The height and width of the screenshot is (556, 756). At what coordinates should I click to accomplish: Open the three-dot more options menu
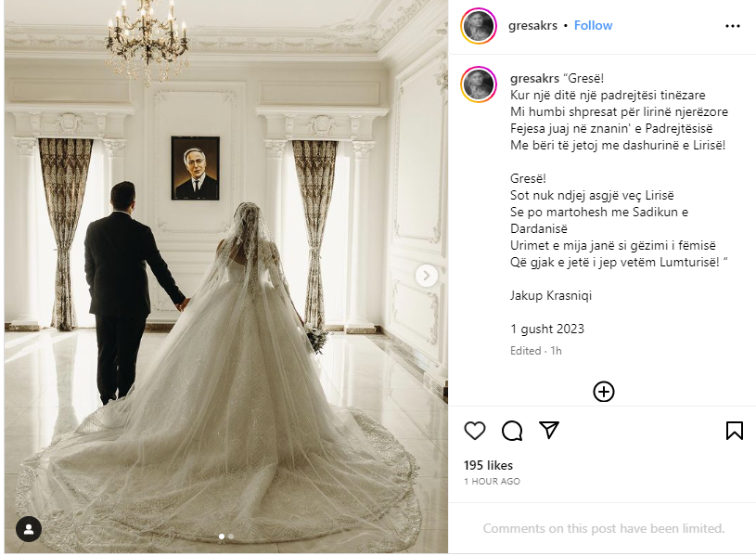pyautogui.click(x=733, y=26)
